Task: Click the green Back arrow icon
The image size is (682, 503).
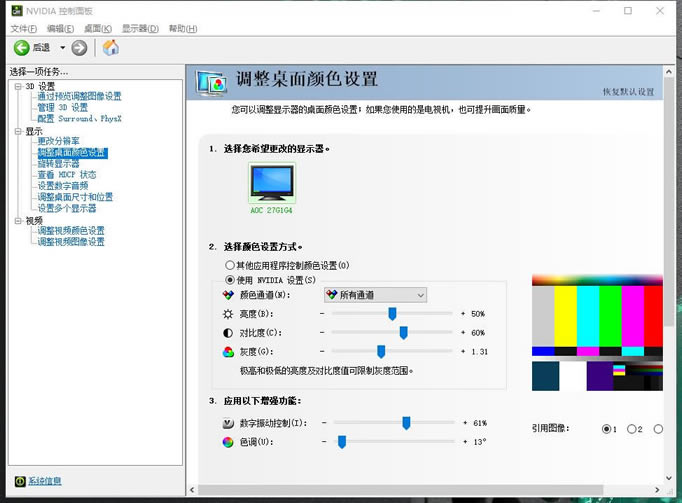Action: tap(21, 48)
